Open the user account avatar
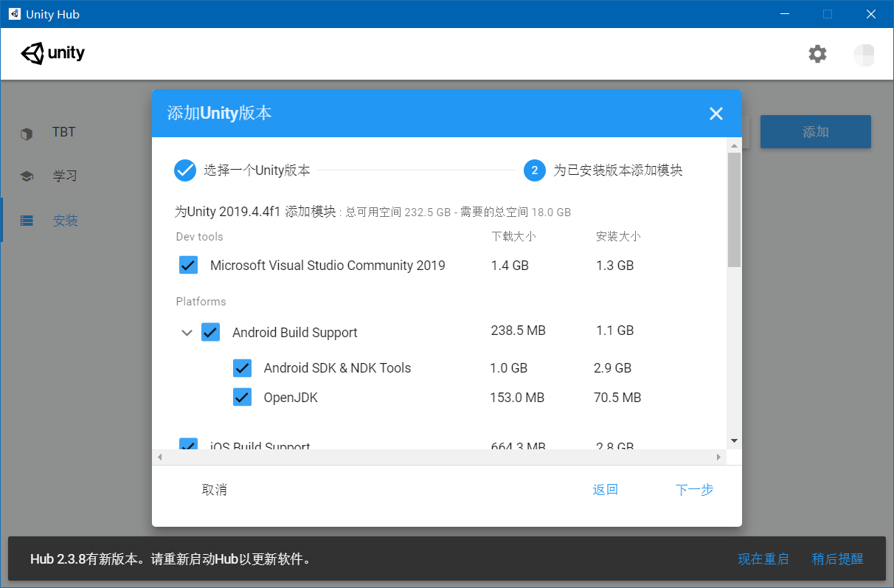 864,55
